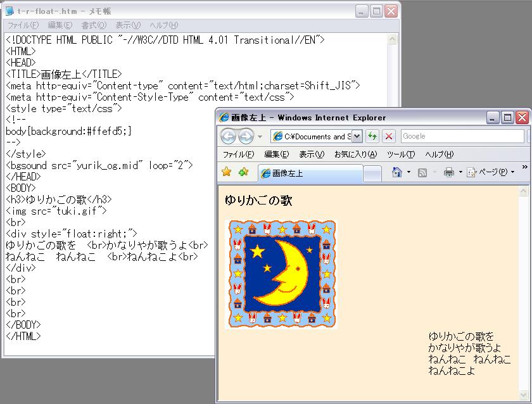The height and width of the screenshot is (404, 532).
Task: Open Notepad 表示(V) menu
Action: pyautogui.click(x=128, y=25)
